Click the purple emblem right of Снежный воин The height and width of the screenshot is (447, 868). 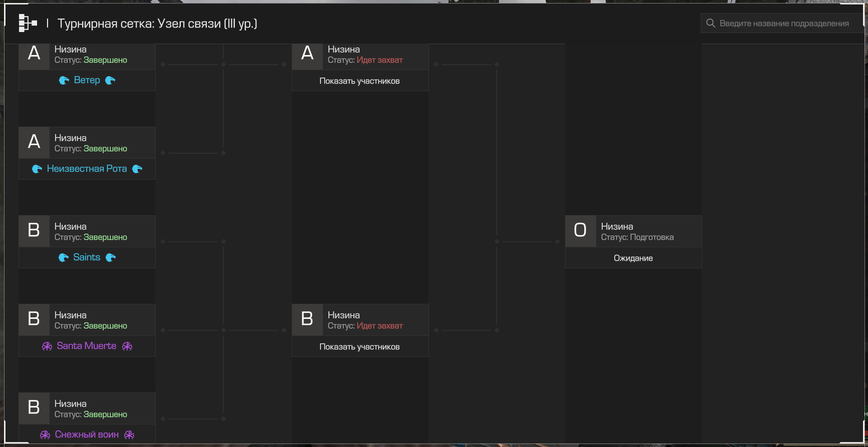[129, 435]
